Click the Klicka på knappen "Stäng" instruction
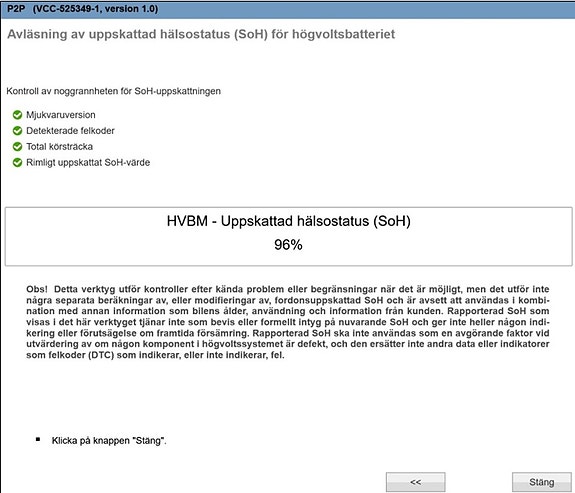This screenshot has width=575, height=493. point(109,441)
